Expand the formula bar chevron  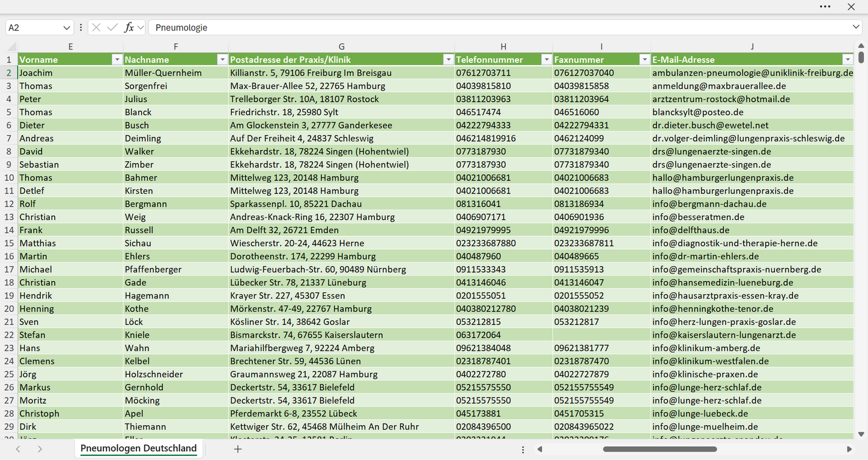(x=856, y=28)
